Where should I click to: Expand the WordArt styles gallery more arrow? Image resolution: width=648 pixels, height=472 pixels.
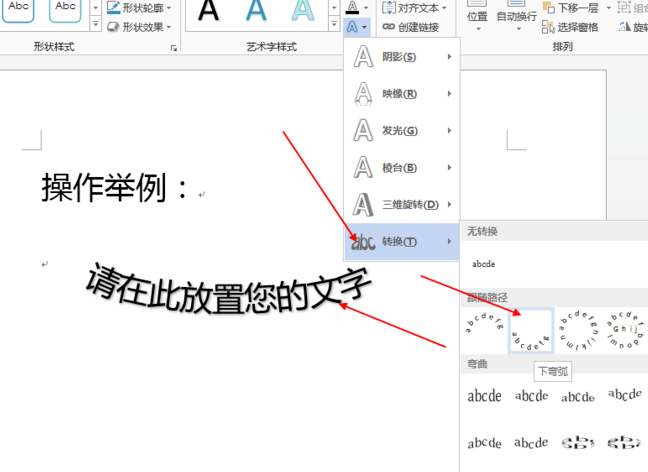(334, 24)
